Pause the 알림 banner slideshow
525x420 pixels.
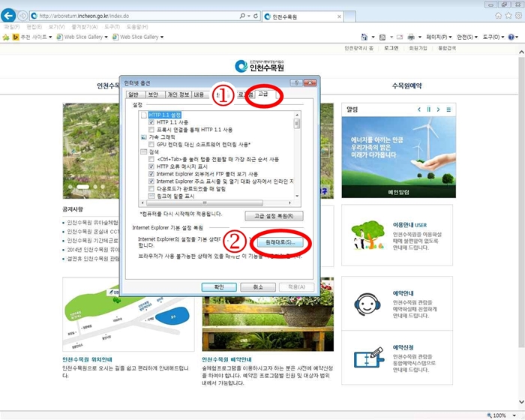click(x=428, y=109)
